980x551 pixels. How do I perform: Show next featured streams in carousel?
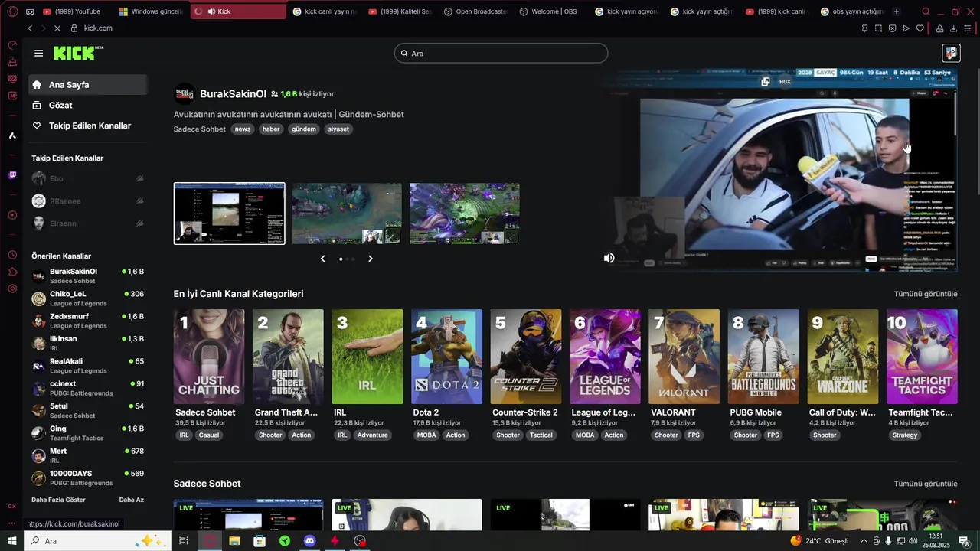[x=371, y=259]
